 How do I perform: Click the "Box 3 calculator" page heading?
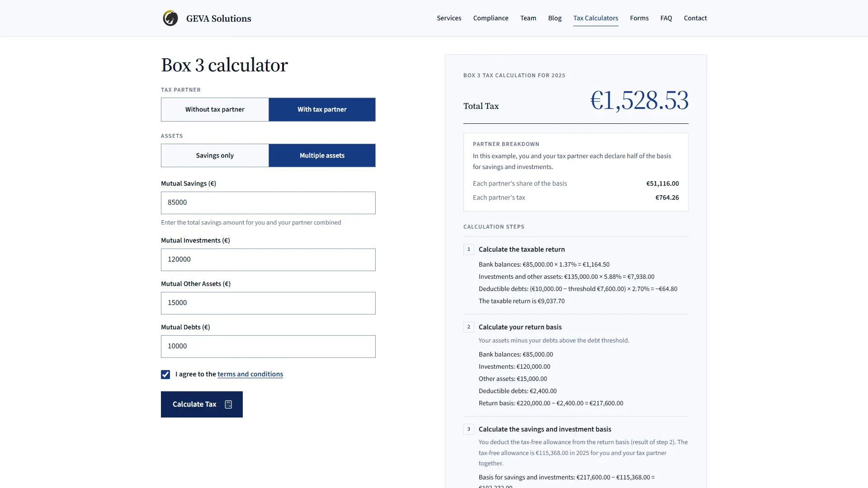pyautogui.click(x=224, y=65)
